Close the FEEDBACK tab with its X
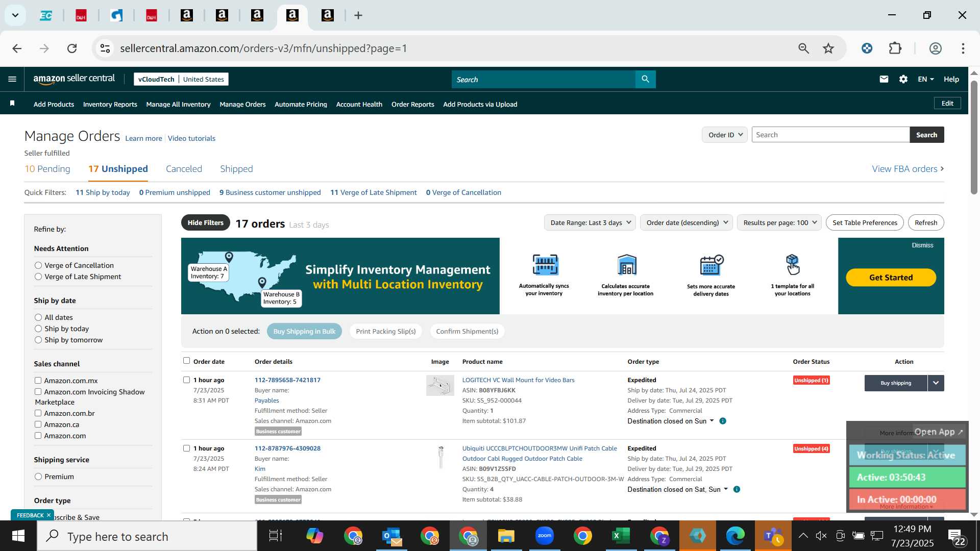 48,515
